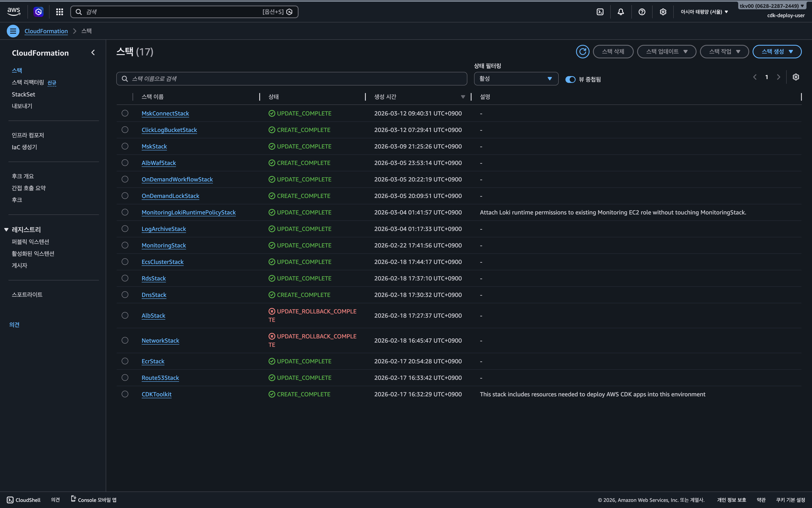Viewport: 812px width, 508px height.
Task: Open CloudShell icon in top navigation bar
Action: 600,12
